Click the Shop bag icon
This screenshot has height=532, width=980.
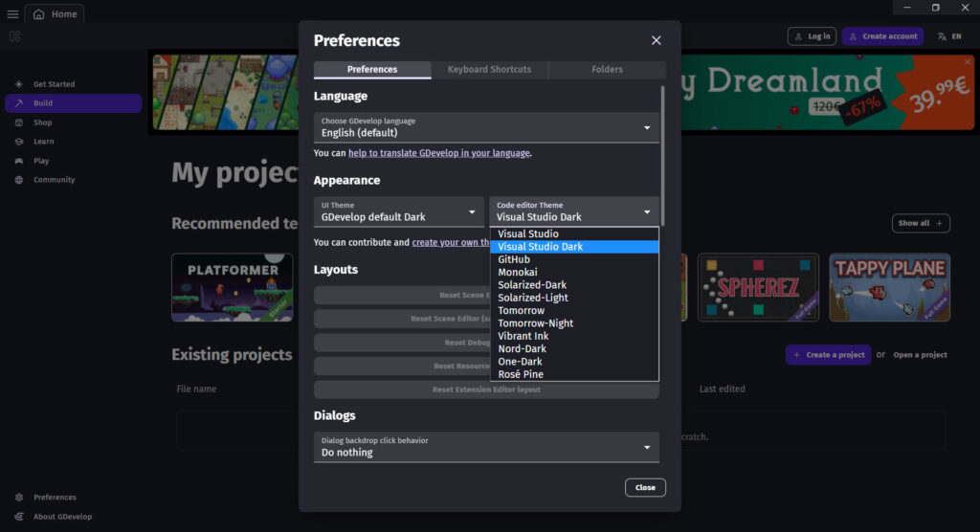pos(19,122)
